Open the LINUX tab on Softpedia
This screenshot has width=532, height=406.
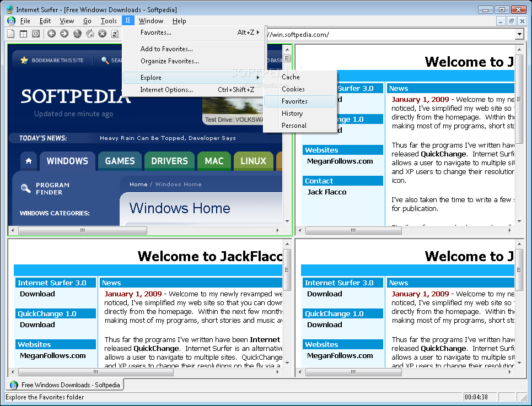click(x=254, y=161)
